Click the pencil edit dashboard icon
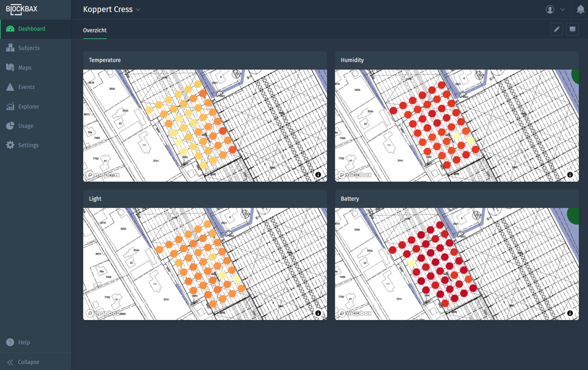The image size is (588, 370). 557,29
